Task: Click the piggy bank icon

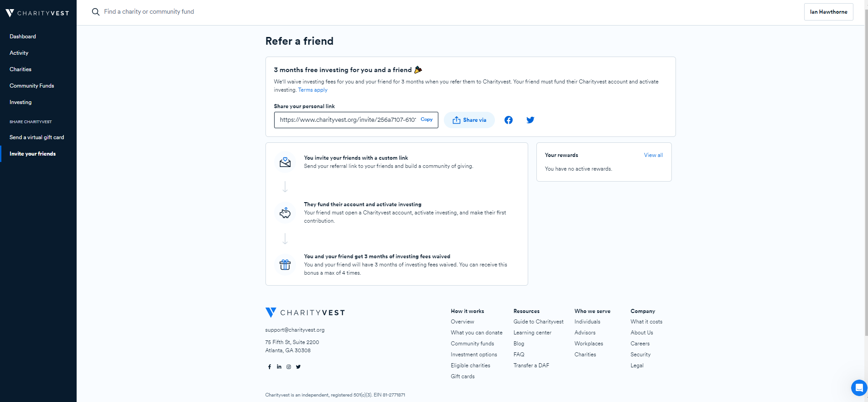Action: 285,213
